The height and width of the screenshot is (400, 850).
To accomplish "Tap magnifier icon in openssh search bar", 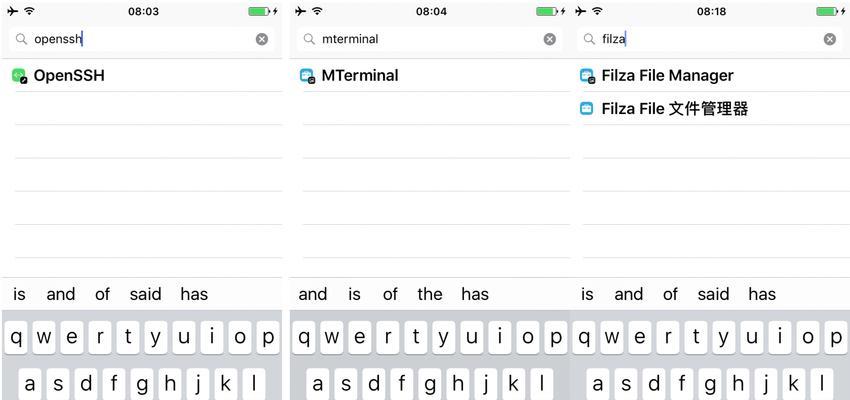I will click(x=21, y=39).
